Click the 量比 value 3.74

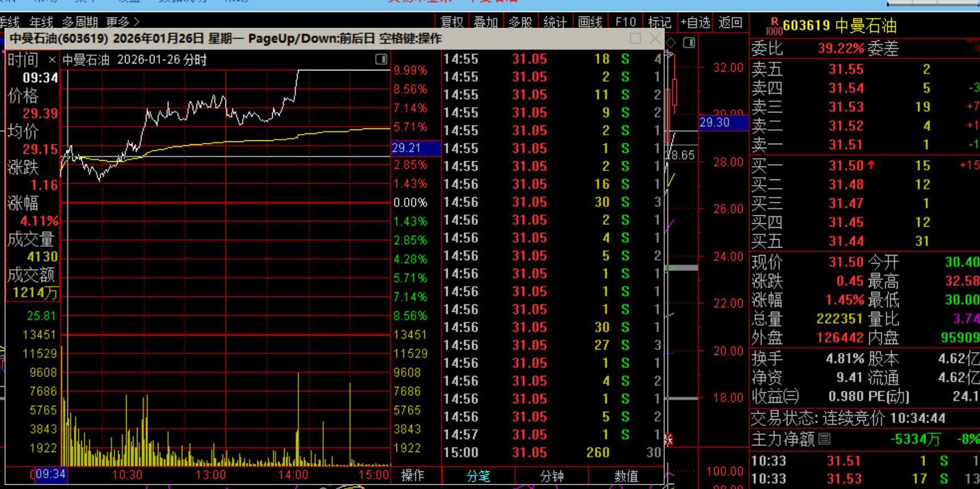coord(966,319)
